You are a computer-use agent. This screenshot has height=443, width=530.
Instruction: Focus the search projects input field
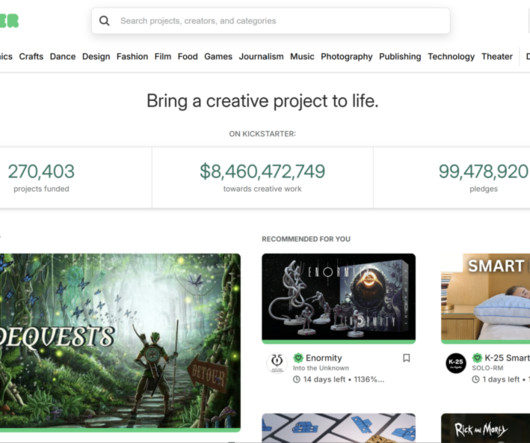(271, 21)
